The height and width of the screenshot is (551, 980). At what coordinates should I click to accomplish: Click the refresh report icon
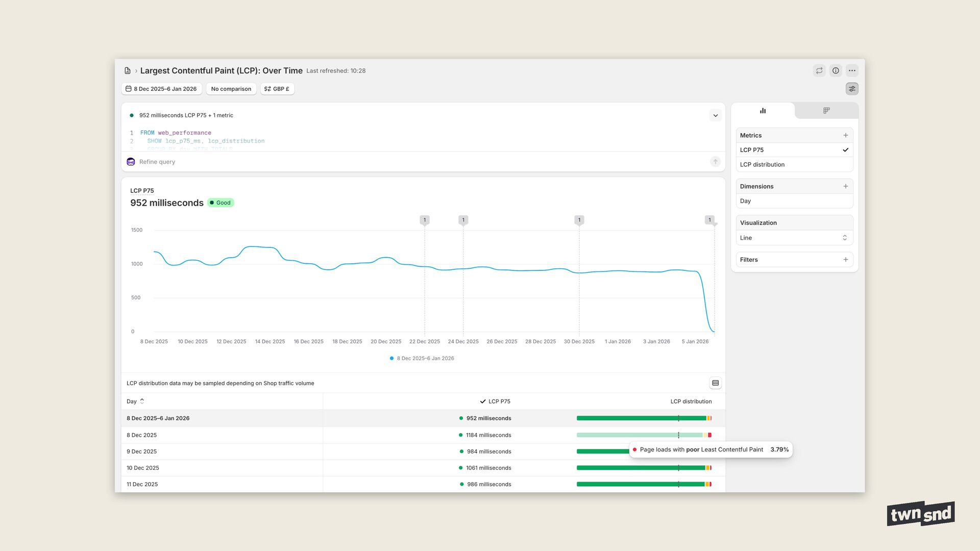[819, 71]
